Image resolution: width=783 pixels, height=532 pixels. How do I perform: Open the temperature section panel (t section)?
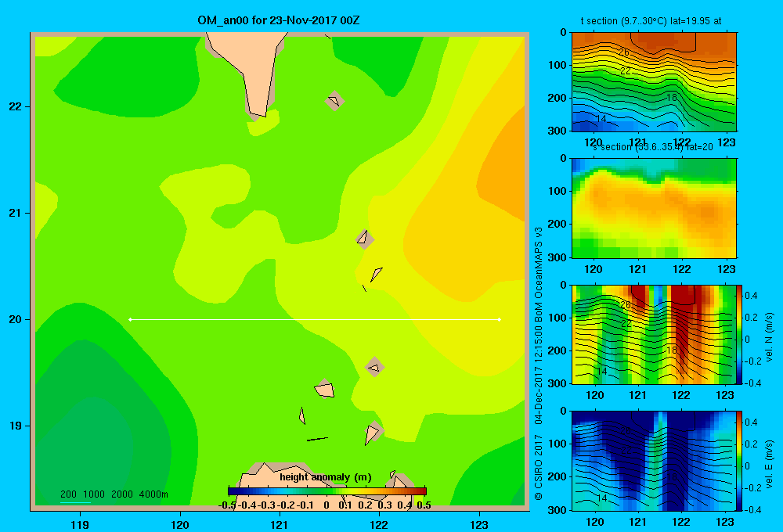coord(654,82)
